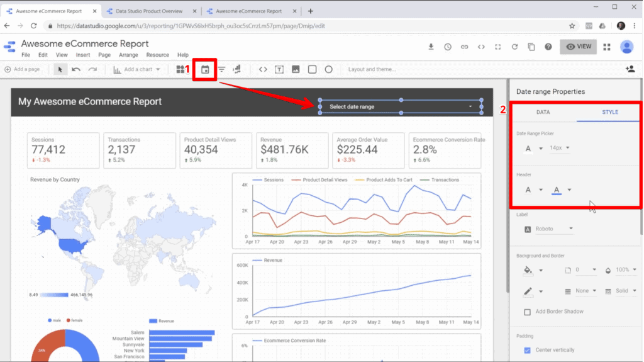The height and width of the screenshot is (362, 644).
Task: Click the date range control icon
Action: 205,69
